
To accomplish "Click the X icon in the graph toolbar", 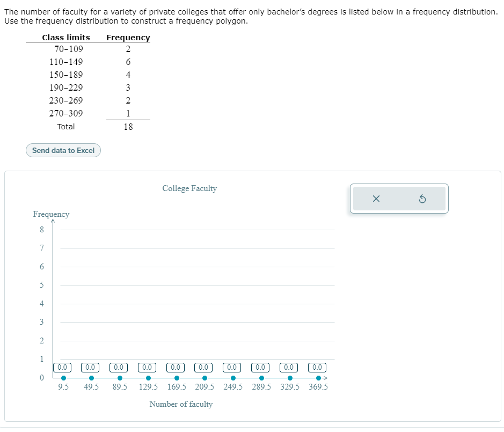I will point(376,198).
